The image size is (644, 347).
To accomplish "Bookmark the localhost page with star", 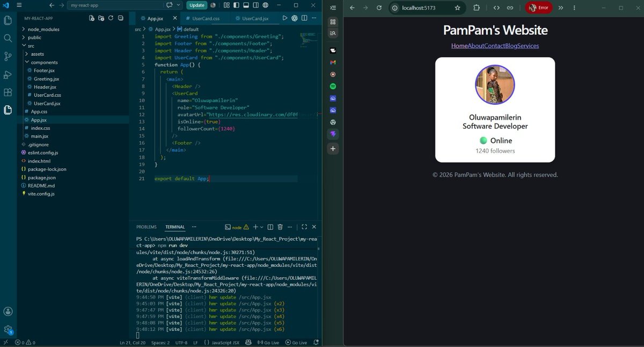I will 457,8.
